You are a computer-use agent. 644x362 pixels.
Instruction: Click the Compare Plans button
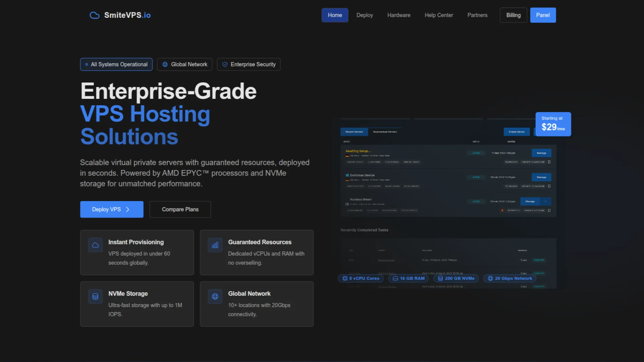pyautogui.click(x=180, y=209)
